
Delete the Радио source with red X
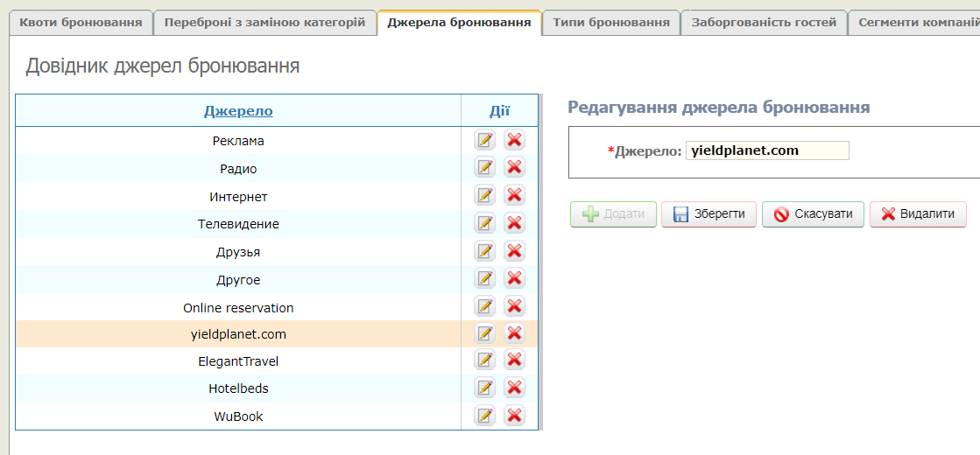tap(515, 168)
